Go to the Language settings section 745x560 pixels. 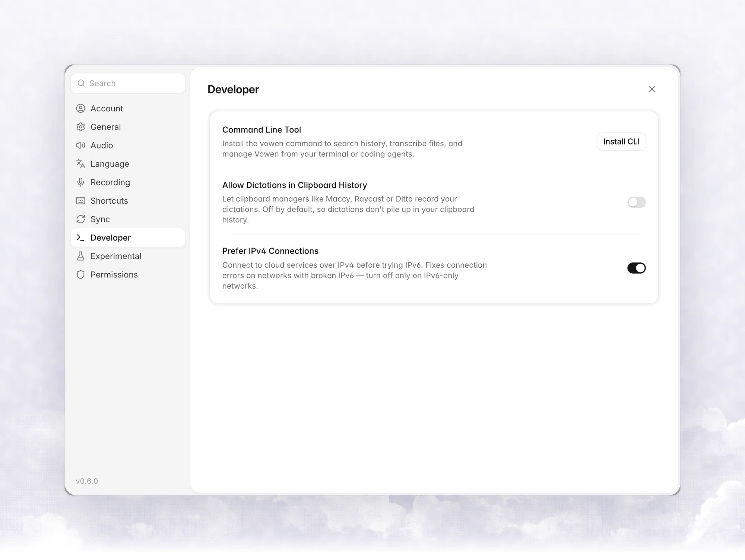point(128,164)
